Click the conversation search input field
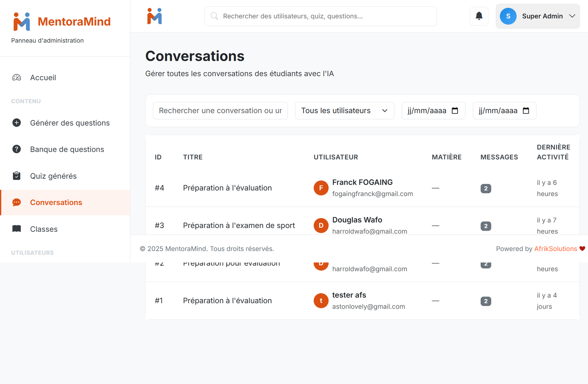The width and height of the screenshot is (588, 384). click(220, 111)
